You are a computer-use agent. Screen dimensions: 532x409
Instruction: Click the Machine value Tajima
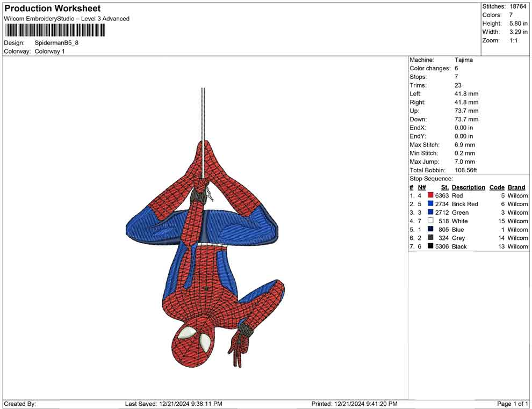463,60
